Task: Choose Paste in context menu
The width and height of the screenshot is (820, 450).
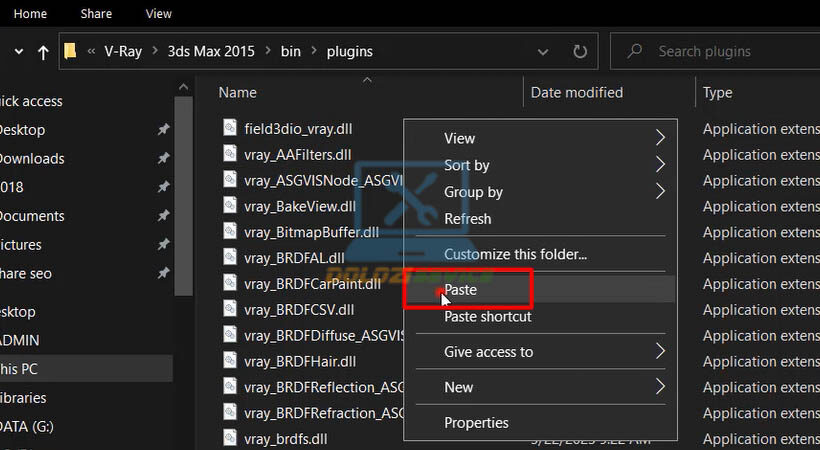Action: pyautogui.click(x=540, y=289)
